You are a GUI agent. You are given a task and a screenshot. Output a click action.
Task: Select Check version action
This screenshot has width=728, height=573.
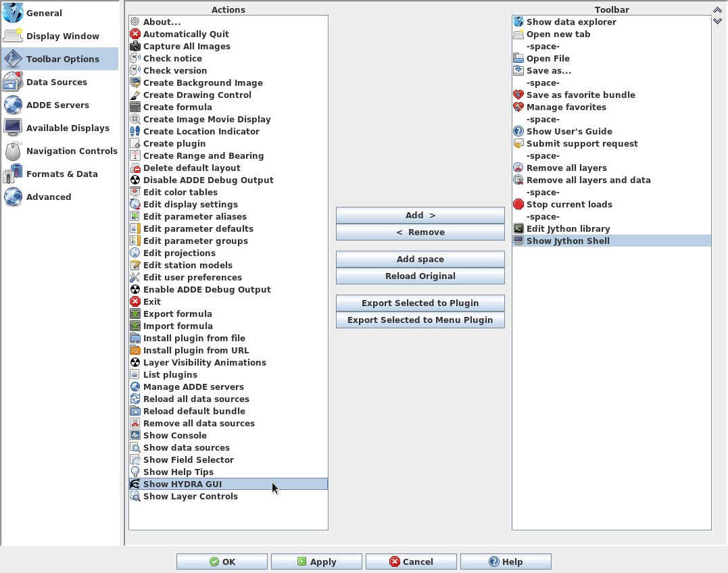228,70
